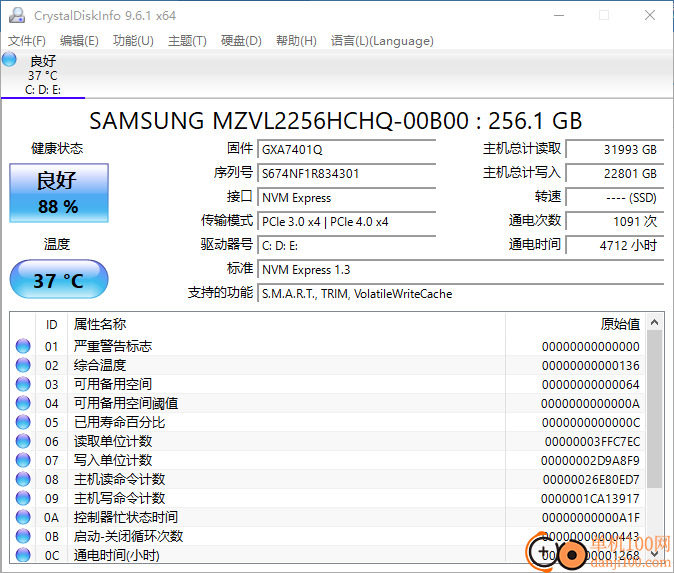Click raw value 0000001CA13917
The width and height of the screenshot is (674, 573).
[590, 499]
